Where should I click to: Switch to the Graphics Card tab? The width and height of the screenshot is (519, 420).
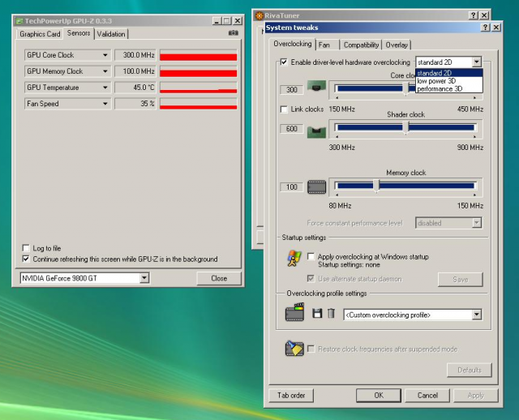[40, 34]
